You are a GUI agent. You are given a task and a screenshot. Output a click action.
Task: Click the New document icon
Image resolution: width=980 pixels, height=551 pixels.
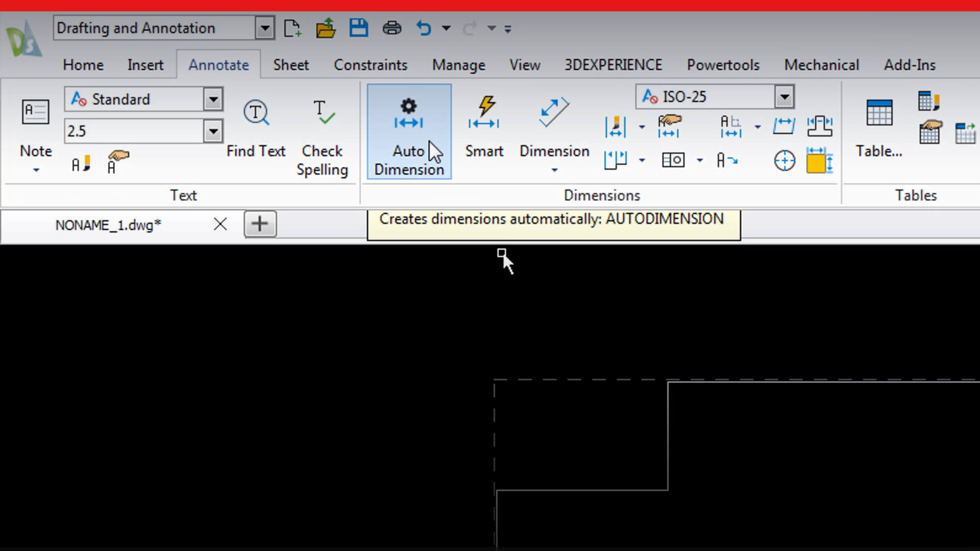292,28
